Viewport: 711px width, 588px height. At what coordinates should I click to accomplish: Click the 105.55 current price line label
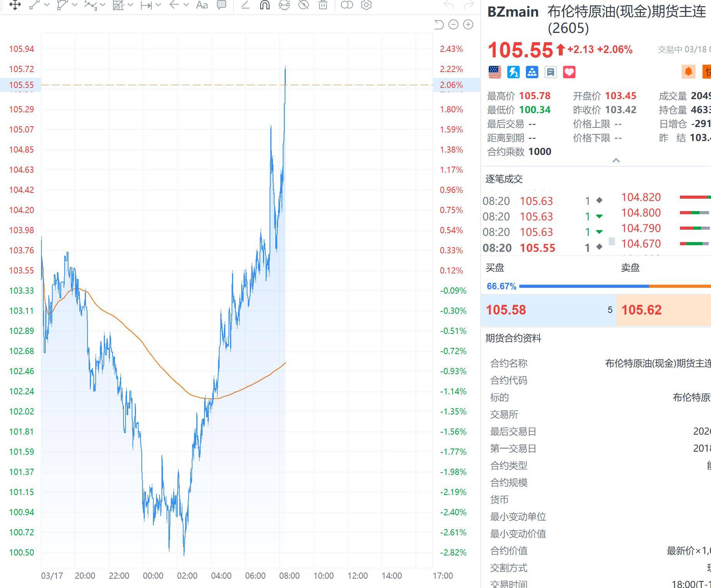point(21,85)
